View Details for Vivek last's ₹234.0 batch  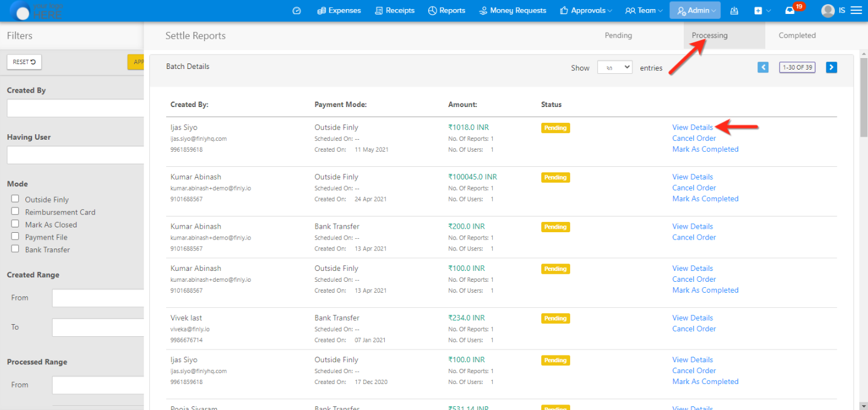coord(693,318)
